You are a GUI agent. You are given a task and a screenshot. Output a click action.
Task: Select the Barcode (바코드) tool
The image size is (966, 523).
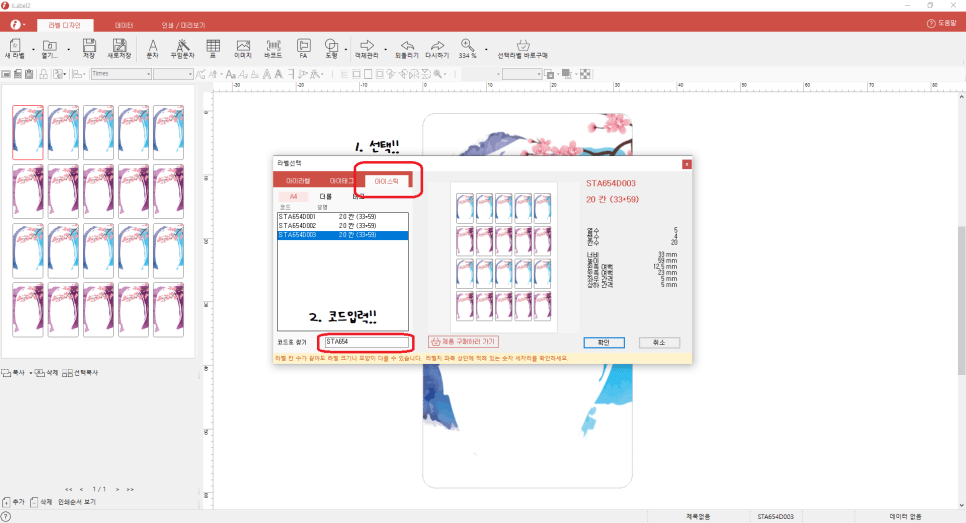coord(274,46)
